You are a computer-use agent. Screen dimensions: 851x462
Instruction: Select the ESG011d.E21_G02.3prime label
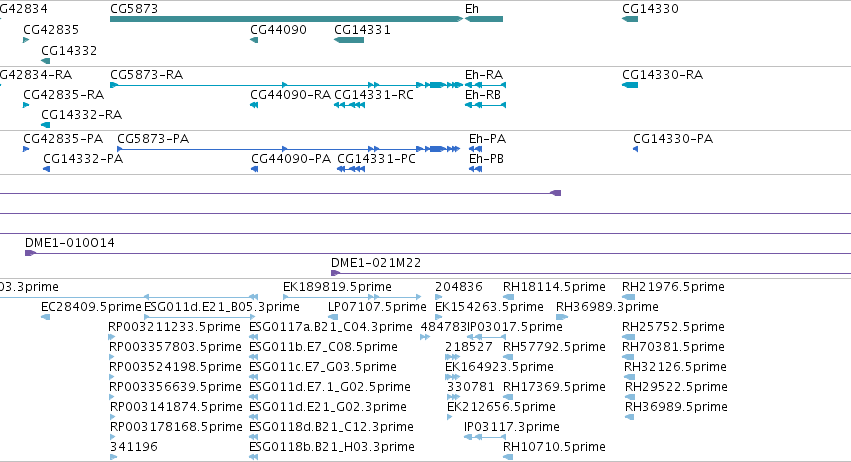tap(328, 408)
